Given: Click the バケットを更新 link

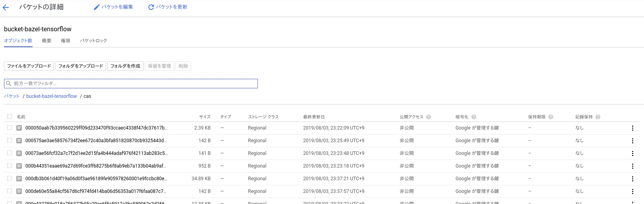Looking at the screenshot, I should pos(172,7).
